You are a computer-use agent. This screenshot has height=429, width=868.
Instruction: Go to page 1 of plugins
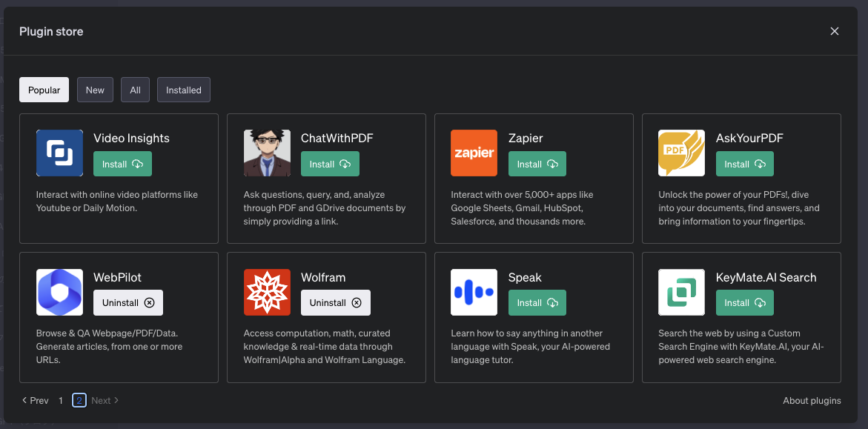point(61,400)
